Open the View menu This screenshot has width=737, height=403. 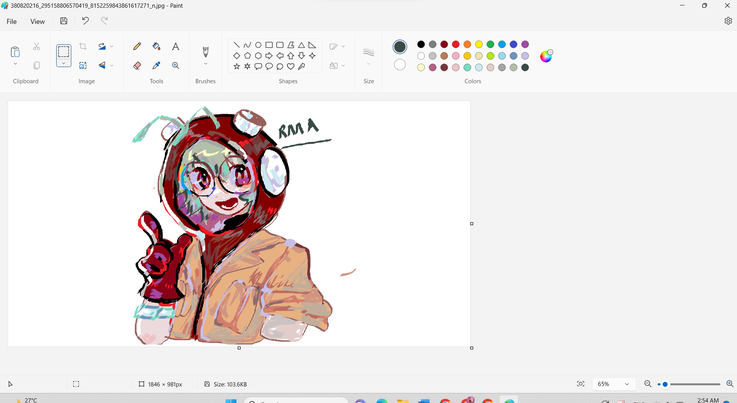[38, 21]
